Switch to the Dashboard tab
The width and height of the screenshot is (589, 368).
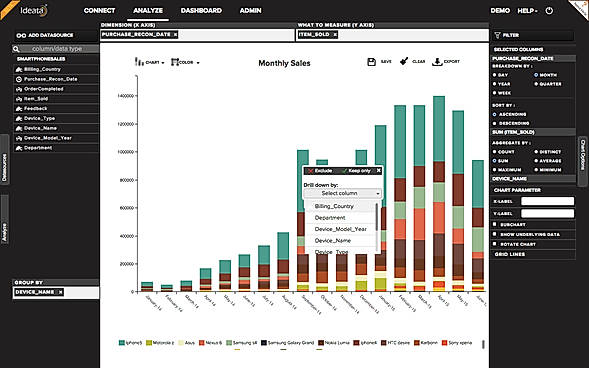click(201, 11)
